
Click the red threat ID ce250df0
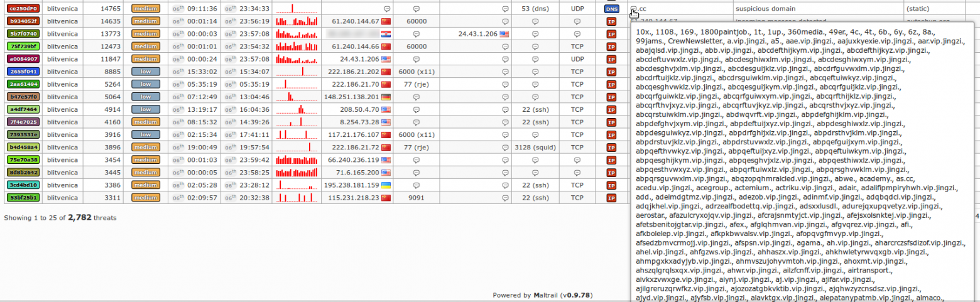[x=23, y=9]
